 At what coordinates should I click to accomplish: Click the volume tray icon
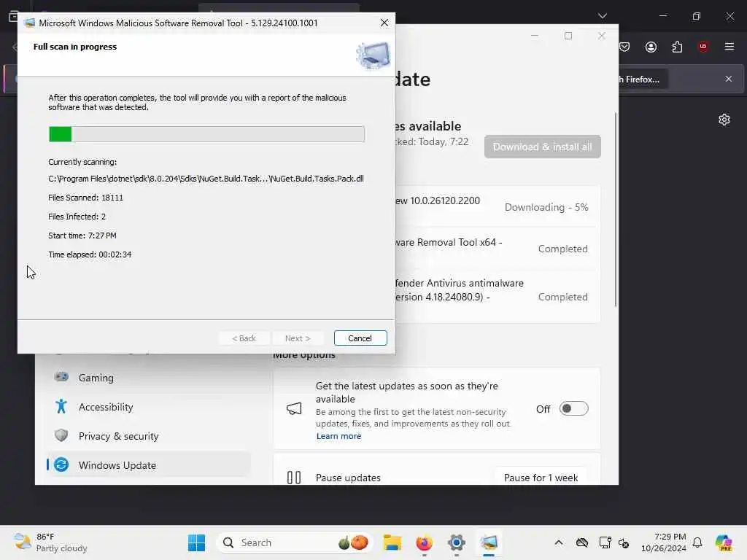(x=624, y=542)
